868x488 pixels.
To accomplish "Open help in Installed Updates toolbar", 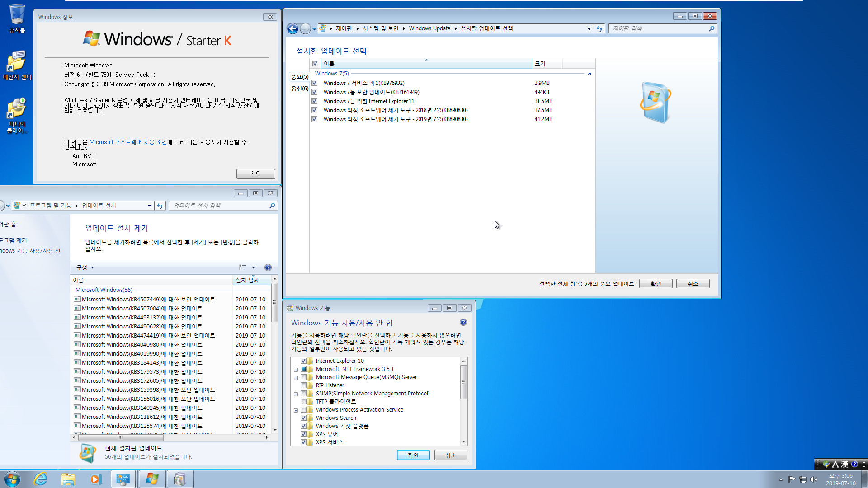I will pos(268,267).
